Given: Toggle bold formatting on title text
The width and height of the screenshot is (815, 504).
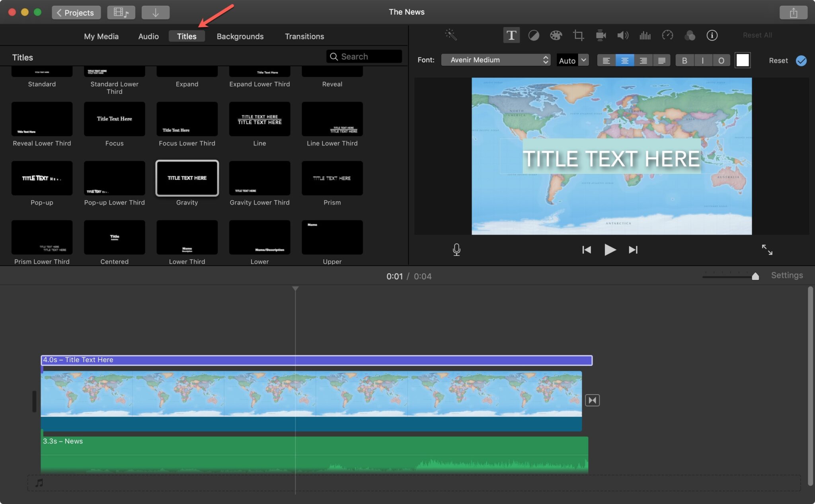Looking at the screenshot, I should pyautogui.click(x=684, y=60).
